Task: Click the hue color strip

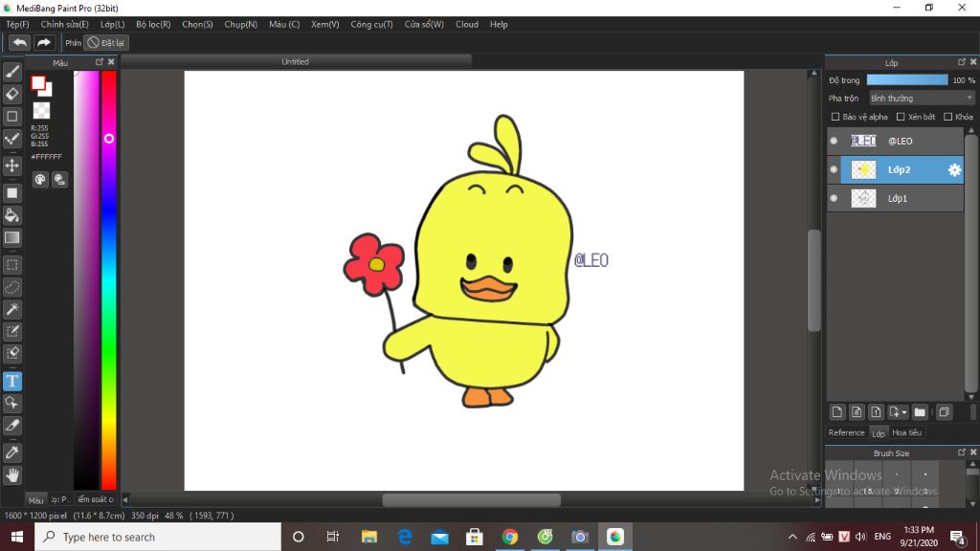Action: pos(109,287)
